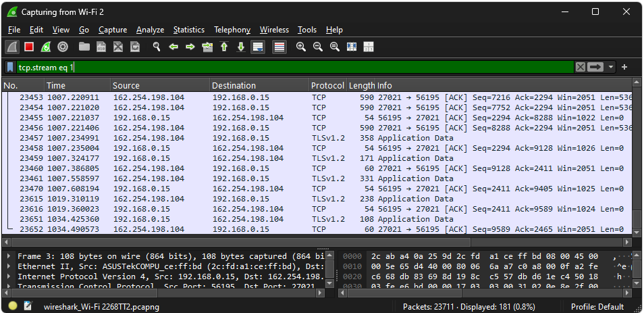Toggle auto-scroll during live capture

pyautogui.click(x=257, y=47)
